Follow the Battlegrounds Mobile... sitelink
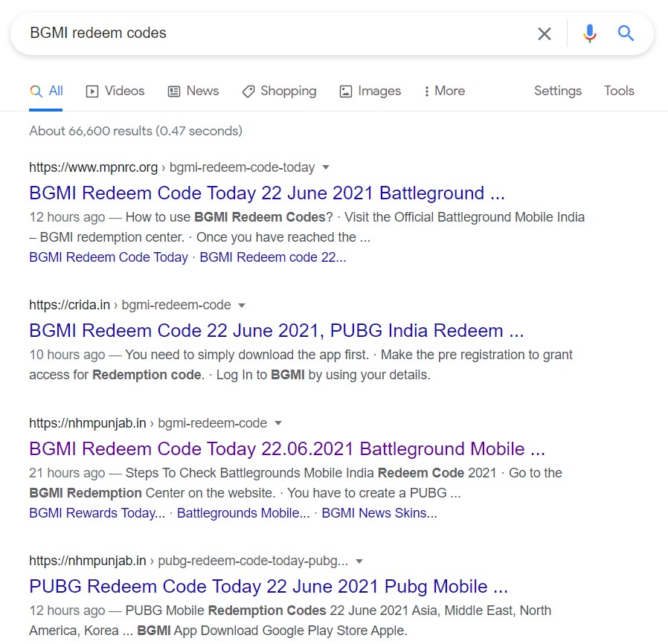668x644 pixels. [x=243, y=513]
